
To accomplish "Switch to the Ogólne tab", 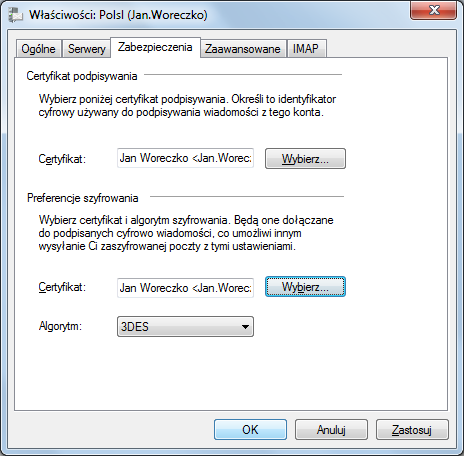I will tap(39, 49).
